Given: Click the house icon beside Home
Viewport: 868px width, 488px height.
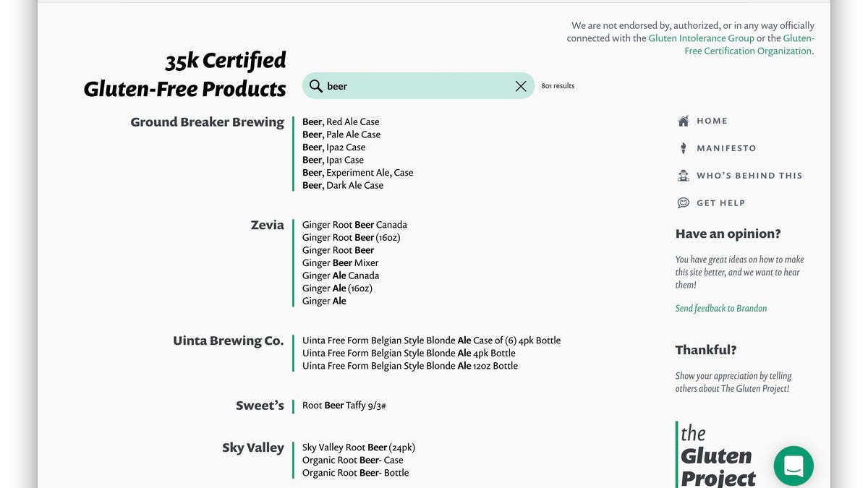Looking at the screenshot, I should pyautogui.click(x=683, y=121).
